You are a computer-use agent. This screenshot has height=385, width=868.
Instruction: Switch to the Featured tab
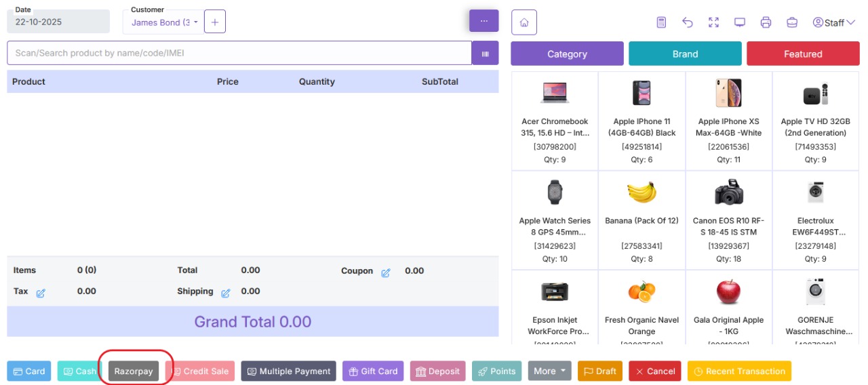[x=803, y=54]
